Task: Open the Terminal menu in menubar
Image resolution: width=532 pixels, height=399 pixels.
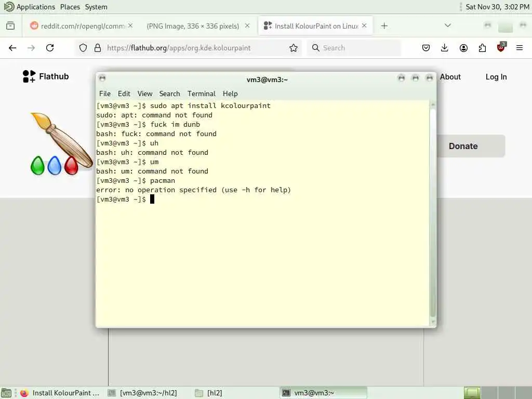Action: pyautogui.click(x=202, y=94)
